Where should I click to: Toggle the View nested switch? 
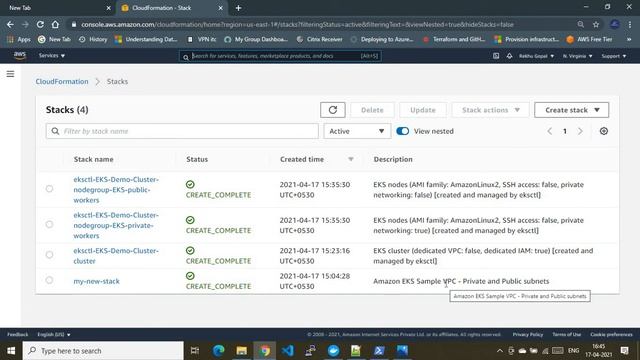tap(402, 131)
